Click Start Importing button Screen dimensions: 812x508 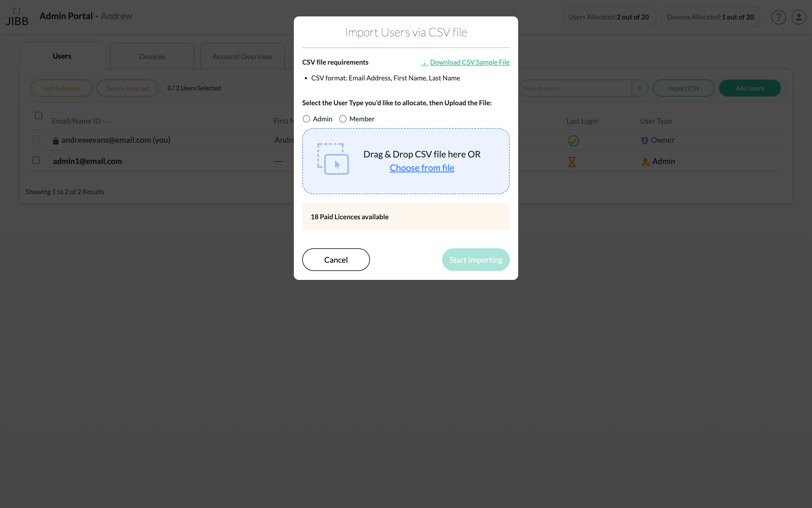(x=476, y=260)
